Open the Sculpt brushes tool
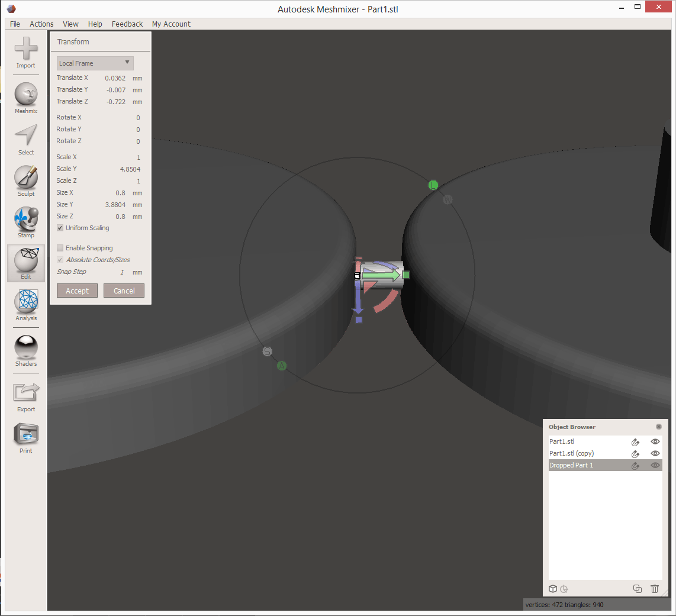Image resolution: width=676 pixels, height=616 pixels. (x=26, y=181)
